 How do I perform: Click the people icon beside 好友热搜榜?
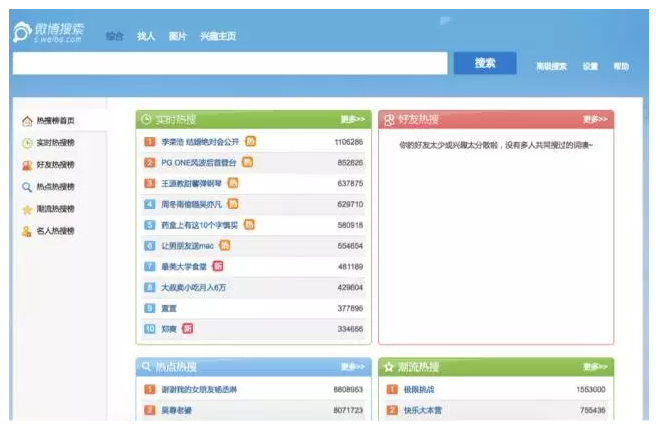coord(27,165)
